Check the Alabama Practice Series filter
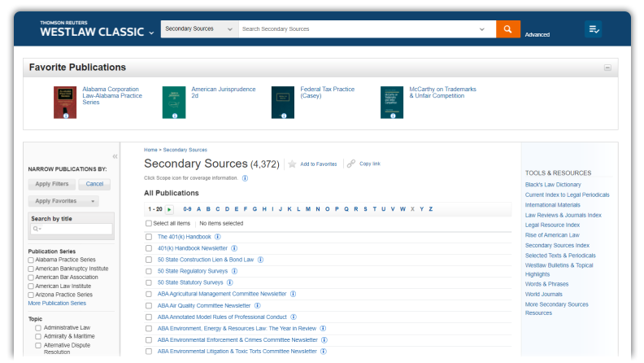The height and width of the screenshot is (363, 644). (x=31, y=260)
